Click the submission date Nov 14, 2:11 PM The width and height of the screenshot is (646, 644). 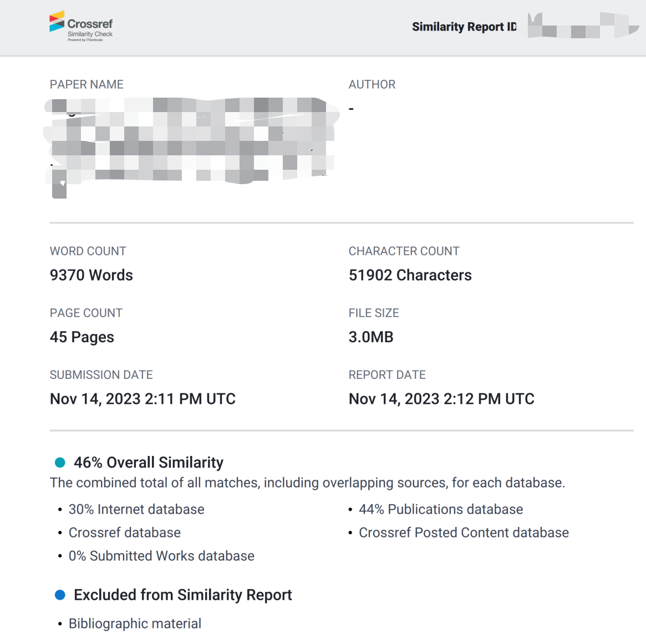pos(143,399)
